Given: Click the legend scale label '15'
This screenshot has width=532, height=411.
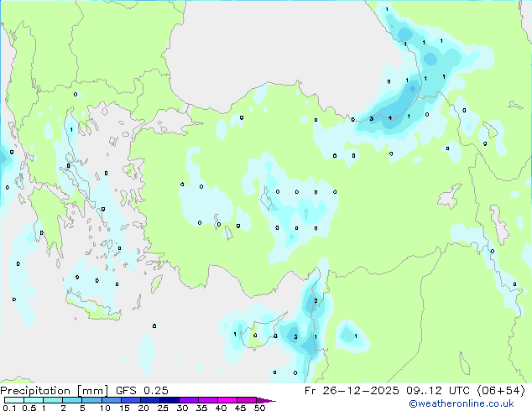Looking at the screenshot, I should 124,408.
